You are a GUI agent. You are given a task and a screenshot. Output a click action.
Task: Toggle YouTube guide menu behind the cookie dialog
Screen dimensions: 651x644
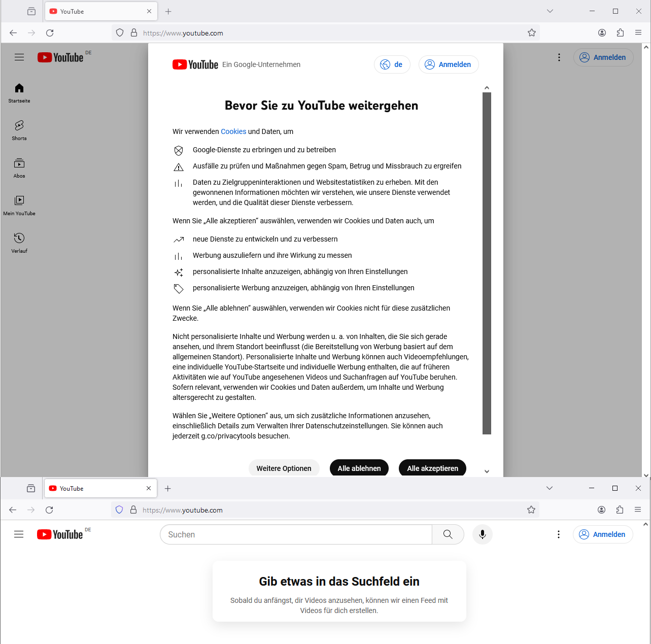19,57
